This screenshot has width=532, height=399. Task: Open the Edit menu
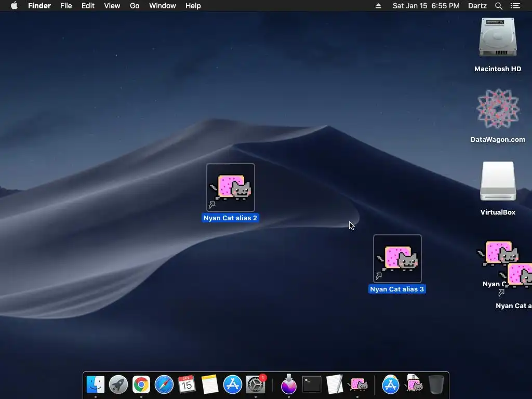(x=88, y=6)
